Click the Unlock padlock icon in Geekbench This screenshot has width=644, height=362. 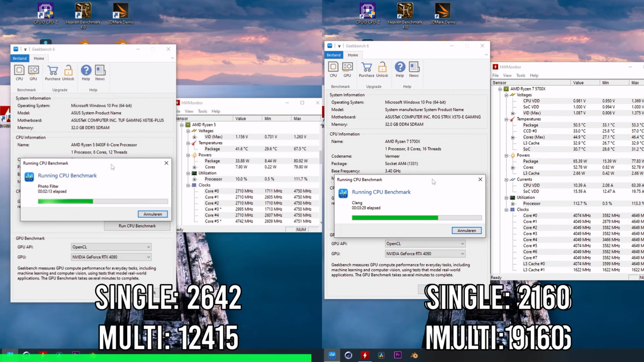(69, 70)
